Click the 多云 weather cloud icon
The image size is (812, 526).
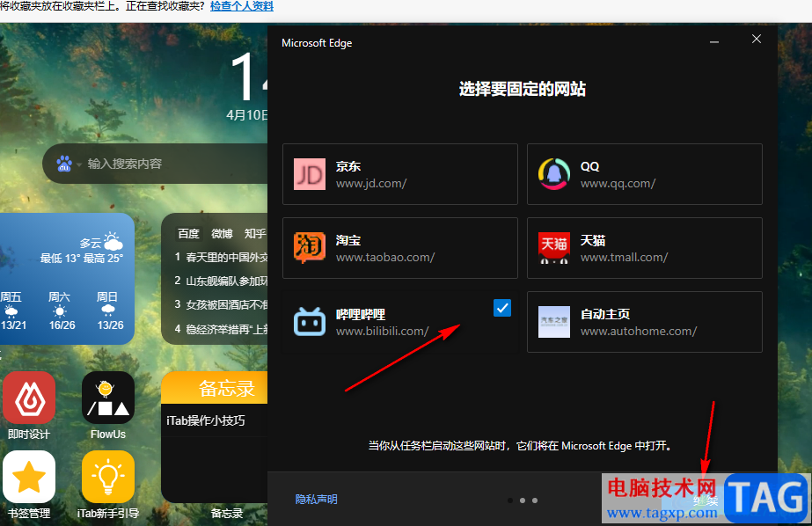point(113,241)
